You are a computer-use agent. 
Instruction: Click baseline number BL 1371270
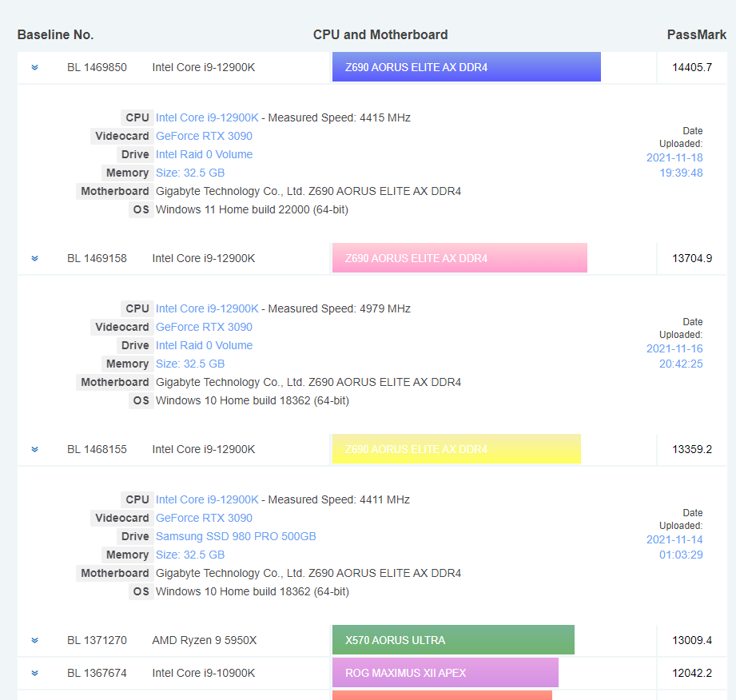point(97,640)
